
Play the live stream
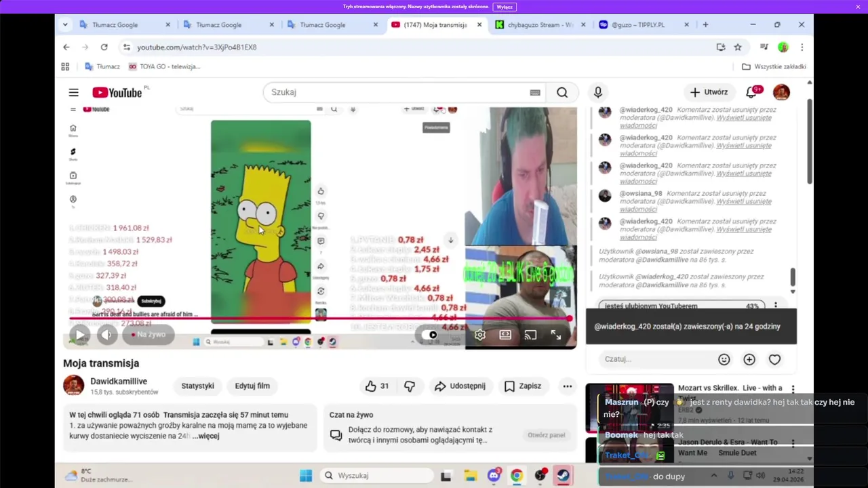click(80, 334)
